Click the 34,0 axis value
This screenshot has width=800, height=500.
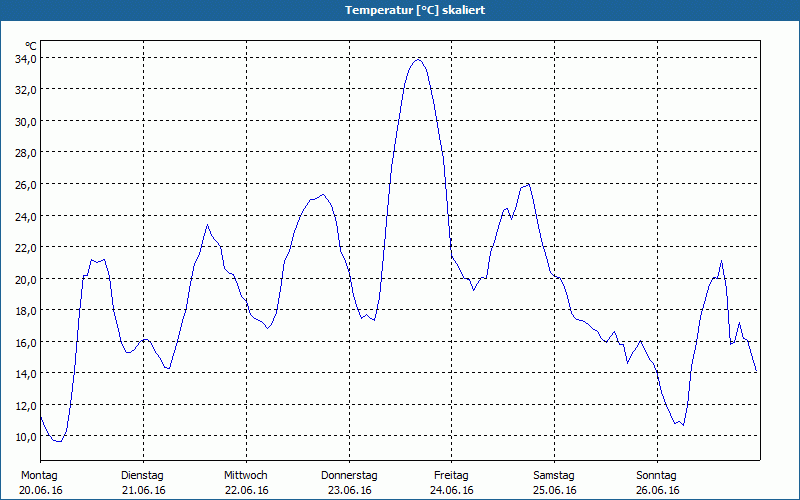(x=26, y=59)
